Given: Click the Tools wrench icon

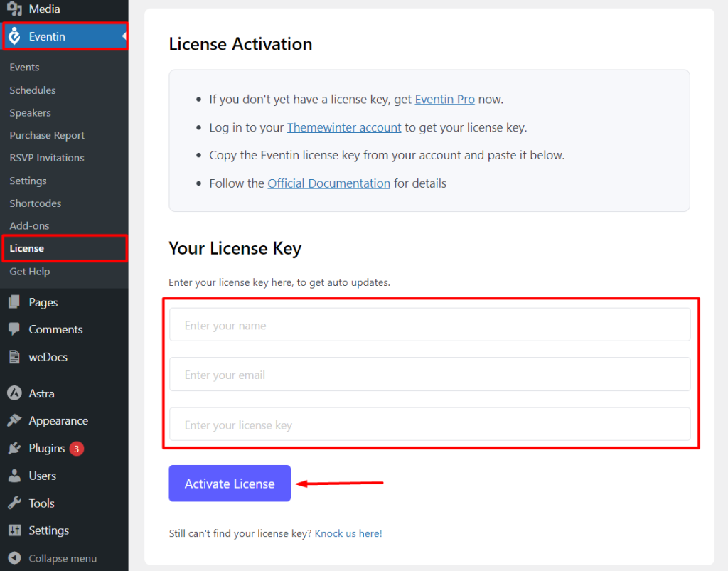Looking at the screenshot, I should (14, 503).
